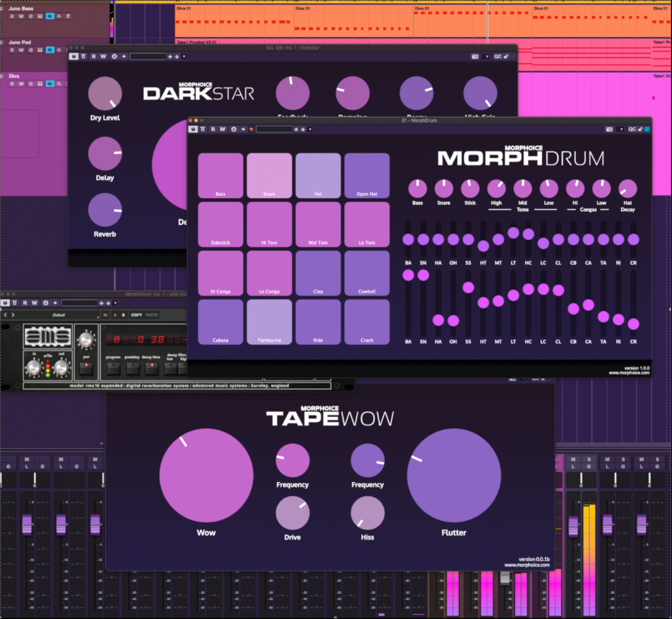Open the MorphDrum preset name field
This screenshot has height=619, width=672.
coord(274,129)
